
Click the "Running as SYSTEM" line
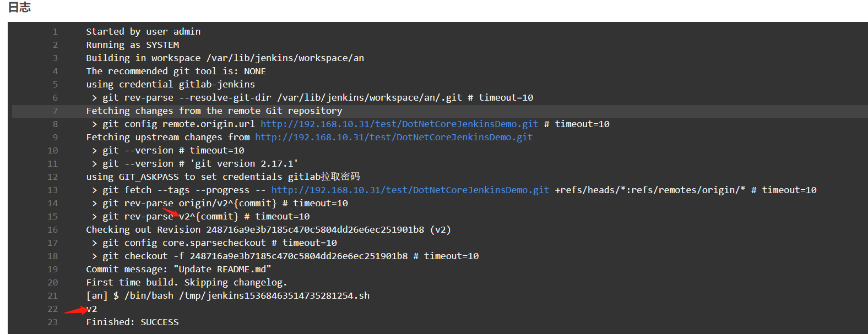point(132,45)
